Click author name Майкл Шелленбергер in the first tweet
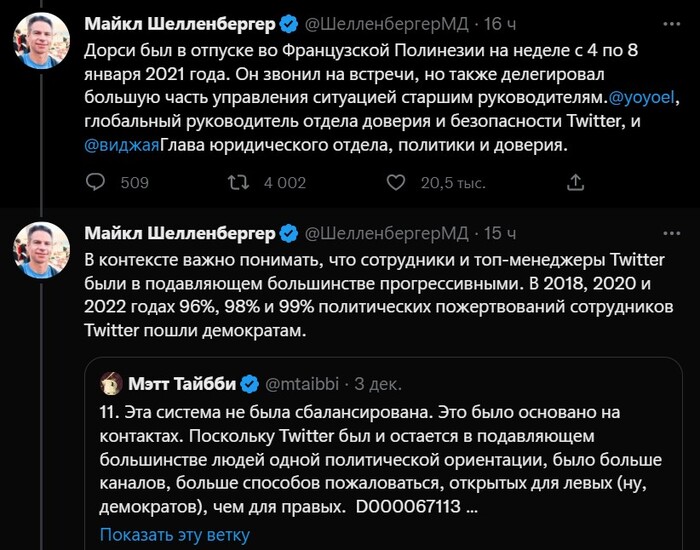Image resolution: width=700 pixels, height=550 pixels. (179, 23)
